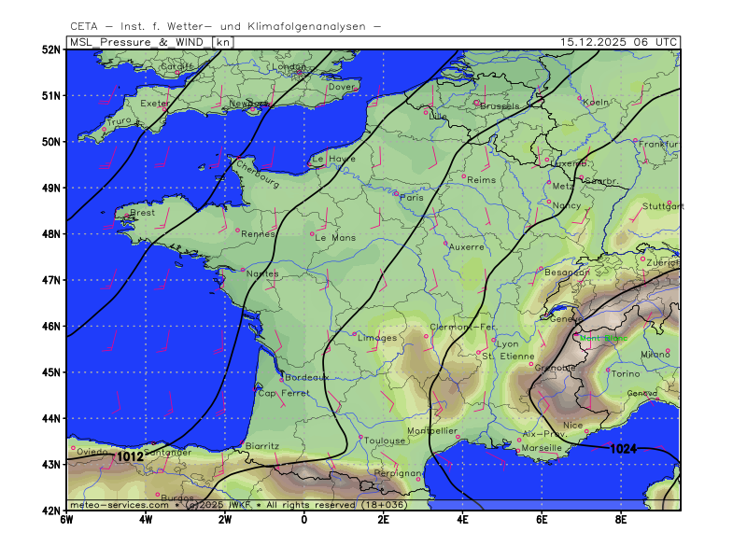The height and width of the screenshot is (560, 747).
Task: Click the 15.12.2025 06 UTC timestamp
Action: pos(619,42)
